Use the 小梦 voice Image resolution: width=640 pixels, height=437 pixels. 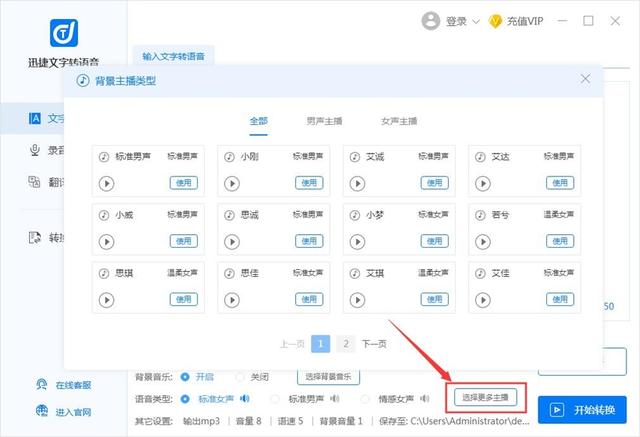pyautogui.click(x=435, y=241)
